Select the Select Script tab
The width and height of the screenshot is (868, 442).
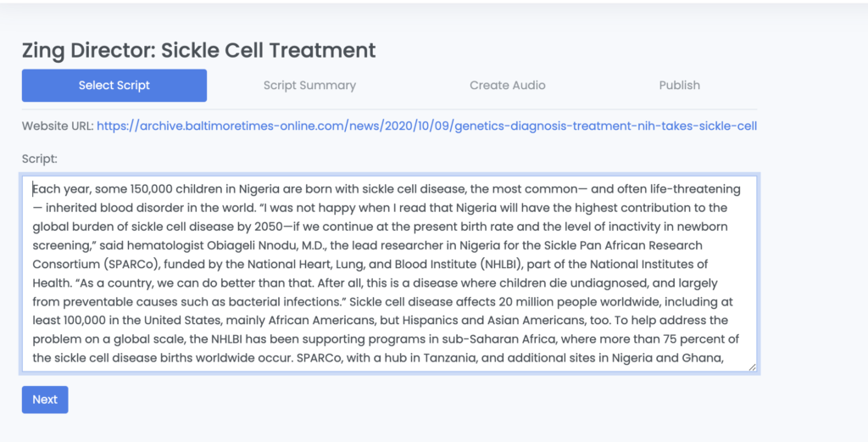(114, 86)
